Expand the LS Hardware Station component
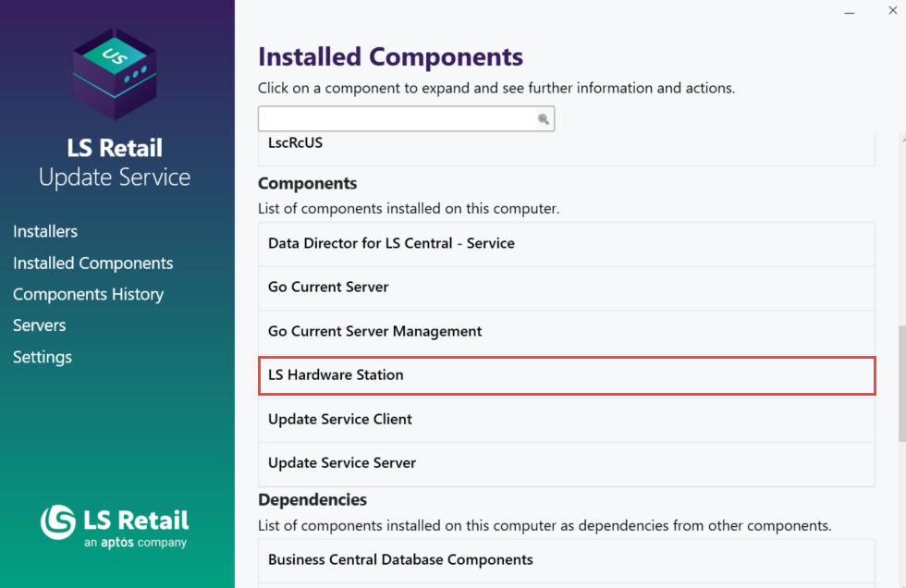The width and height of the screenshot is (906, 588). (x=566, y=375)
